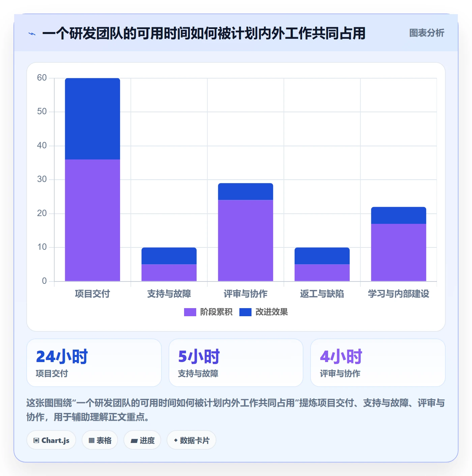Click the 返工与缺陷 x-axis label
This screenshot has height=476, width=472.
[x=322, y=294]
